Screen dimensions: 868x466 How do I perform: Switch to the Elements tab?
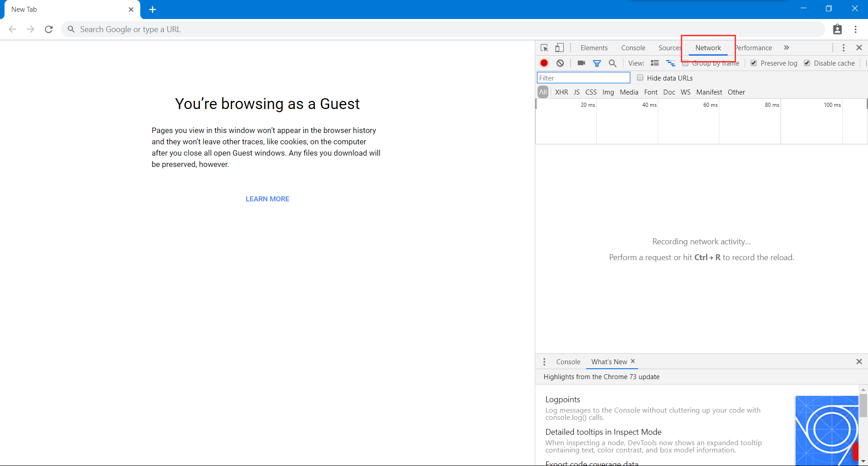pos(594,48)
